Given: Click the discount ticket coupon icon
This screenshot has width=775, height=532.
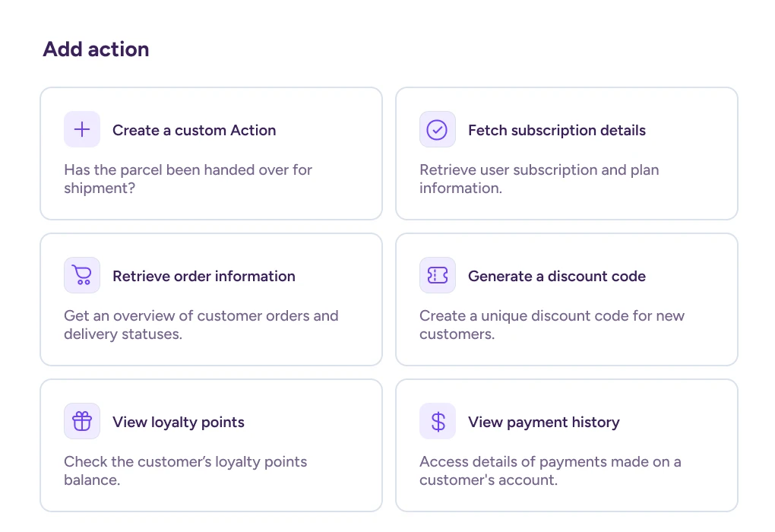Looking at the screenshot, I should point(438,275).
